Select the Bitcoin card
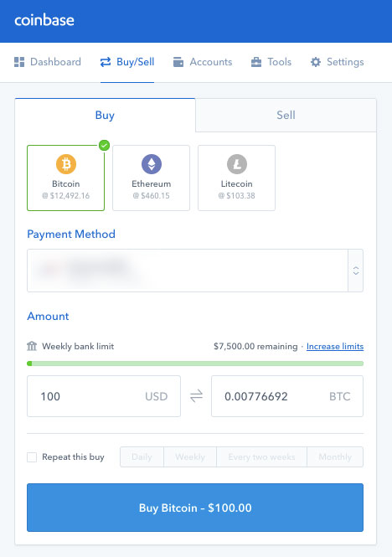392x557 pixels. click(65, 178)
